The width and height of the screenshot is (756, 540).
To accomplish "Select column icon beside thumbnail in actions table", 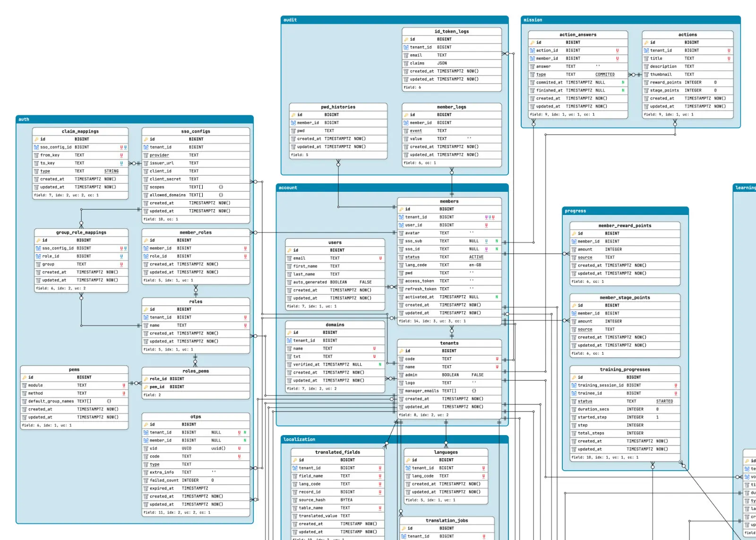I will coord(646,74).
